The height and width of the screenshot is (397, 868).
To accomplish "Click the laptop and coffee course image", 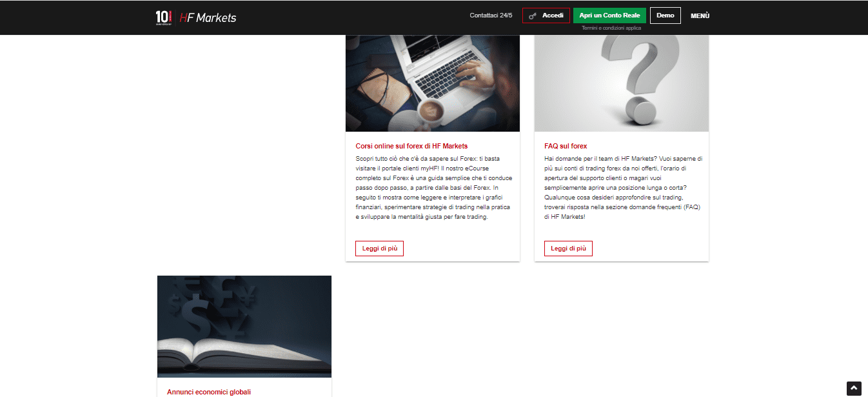I will pos(433,83).
